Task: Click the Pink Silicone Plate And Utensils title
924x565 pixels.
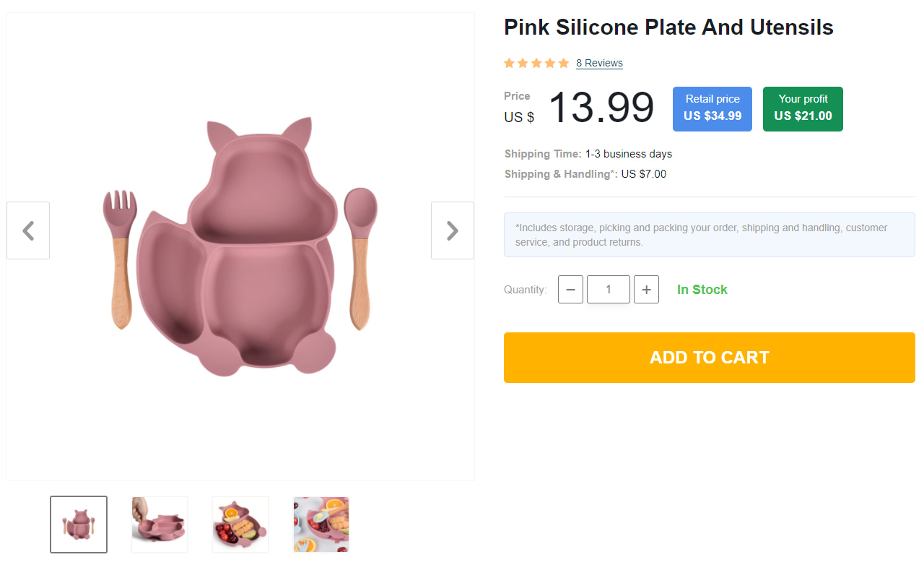Action: pos(668,27)
